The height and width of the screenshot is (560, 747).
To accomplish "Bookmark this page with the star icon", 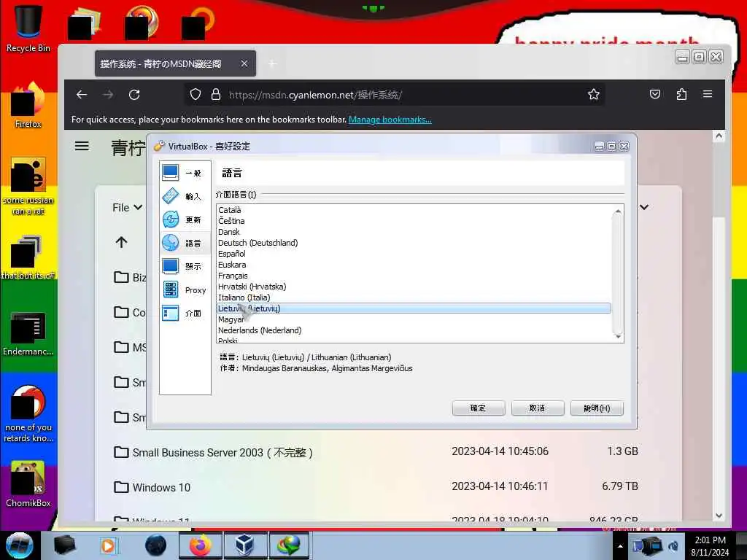I will click(x=593, y=94).
